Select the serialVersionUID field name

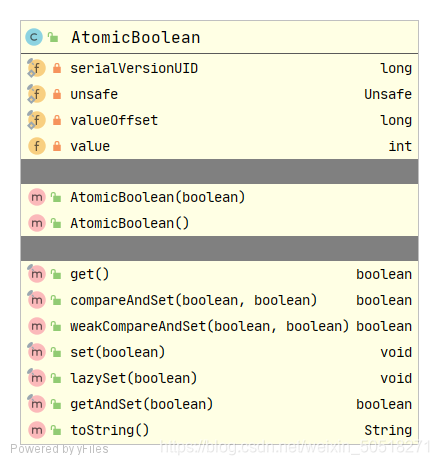[134, 68]
